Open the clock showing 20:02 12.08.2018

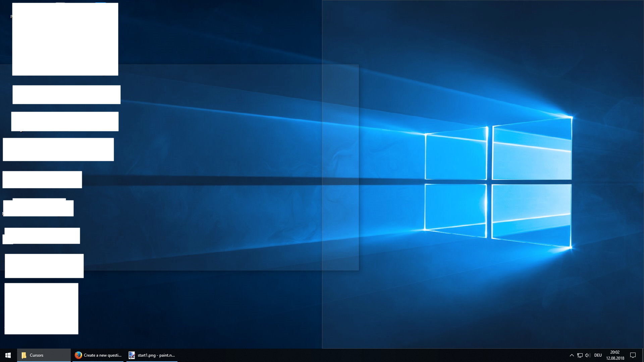615,355
